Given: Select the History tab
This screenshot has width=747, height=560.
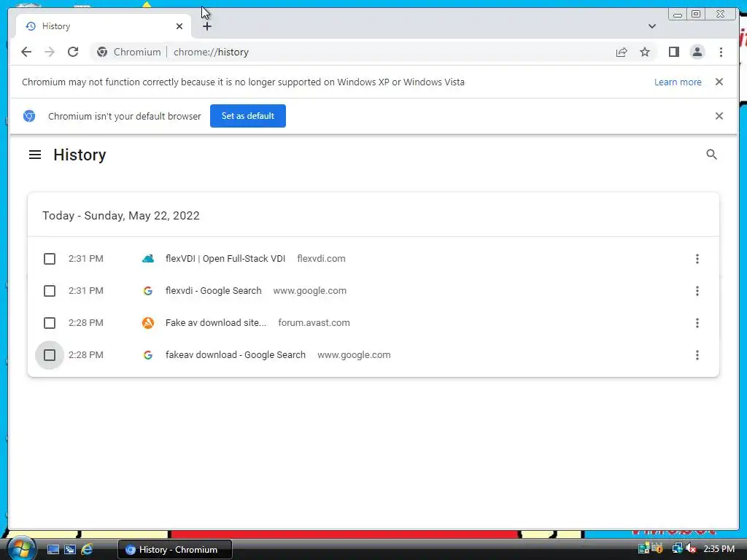Looking at the screenshot, I should pos(103,26).
